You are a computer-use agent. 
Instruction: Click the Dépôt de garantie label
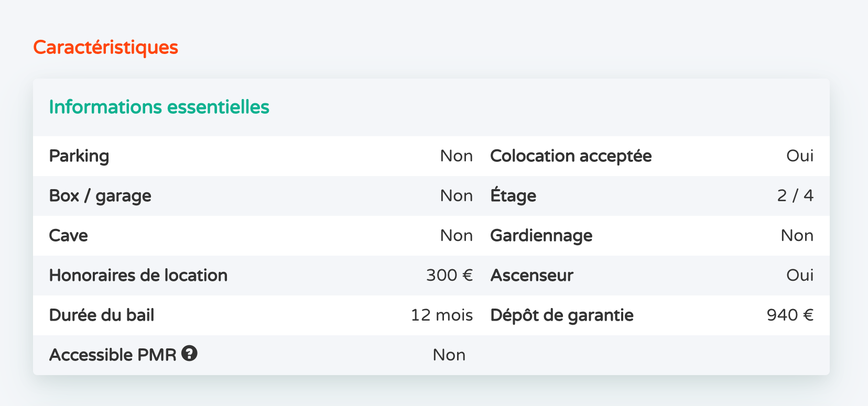(x=562, y=315)
